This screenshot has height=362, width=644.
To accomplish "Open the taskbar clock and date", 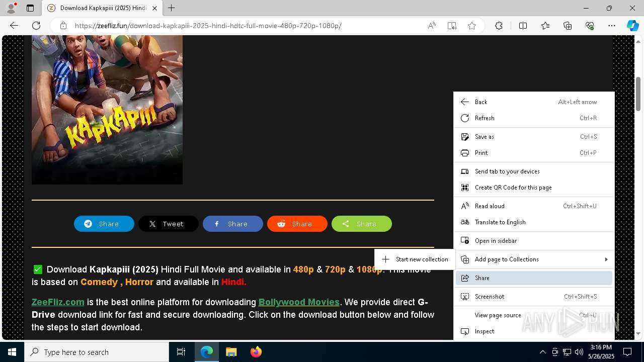I will pos(601,352).
